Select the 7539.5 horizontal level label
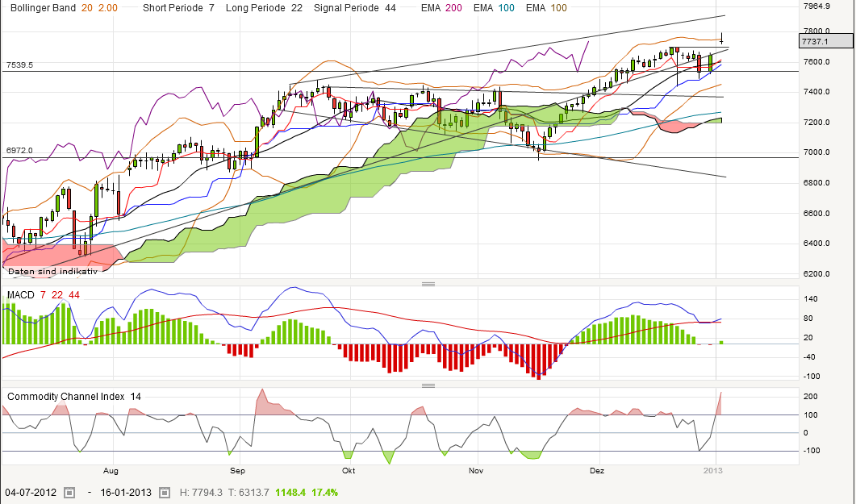The image size is (856, 504). [19, 65]
